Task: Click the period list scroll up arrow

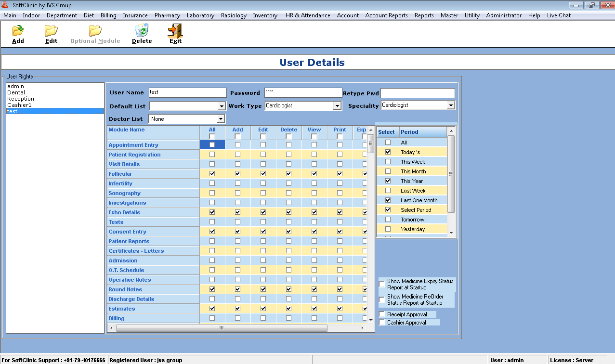Action: pyautogui.click(x=451, y=131)
